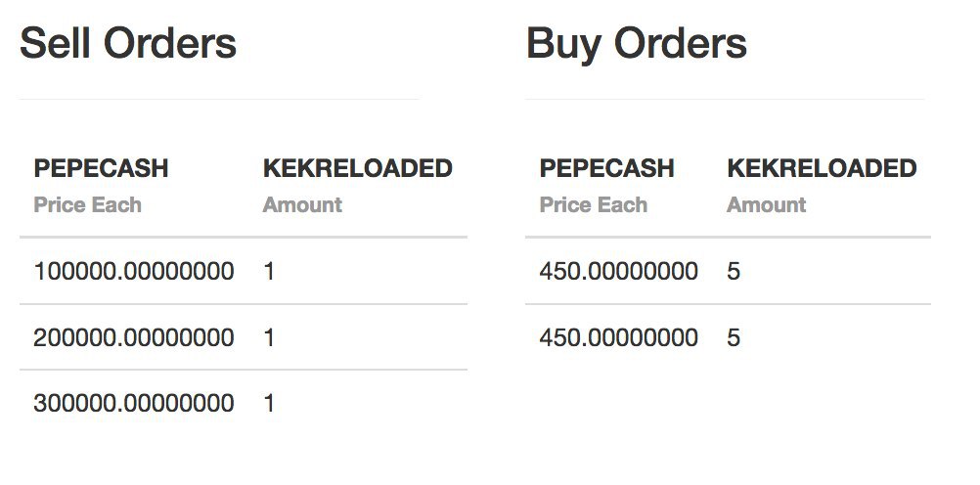The height and width of the screenshot is (485, 980).
Task: Click the Sell Orders heading
Action: pos(128,43)
